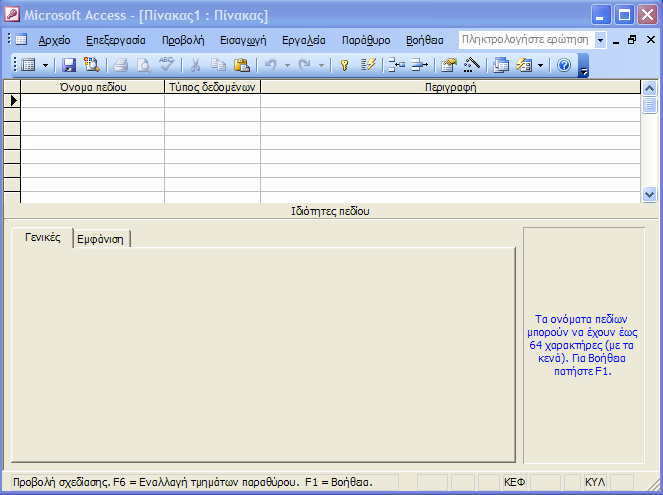Screen dimensions: 663x495
Task: Set Primary Key with the key icon
Action: pos(345,65)
